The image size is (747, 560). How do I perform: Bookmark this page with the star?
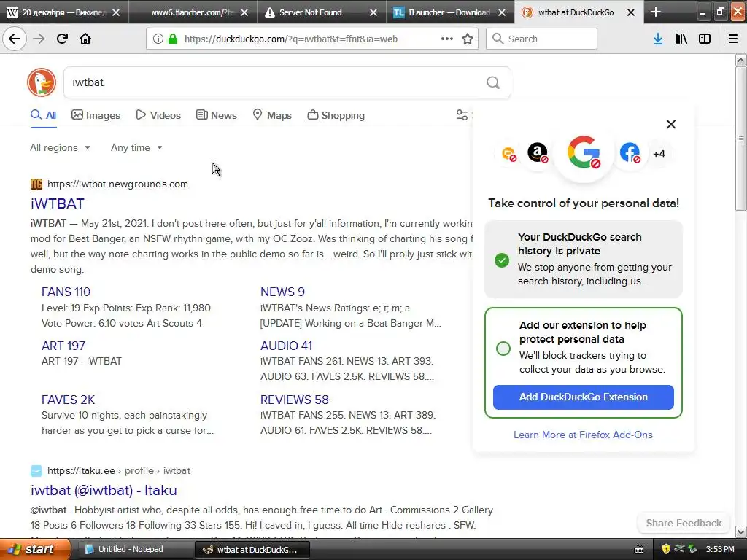tap(468, 39)
